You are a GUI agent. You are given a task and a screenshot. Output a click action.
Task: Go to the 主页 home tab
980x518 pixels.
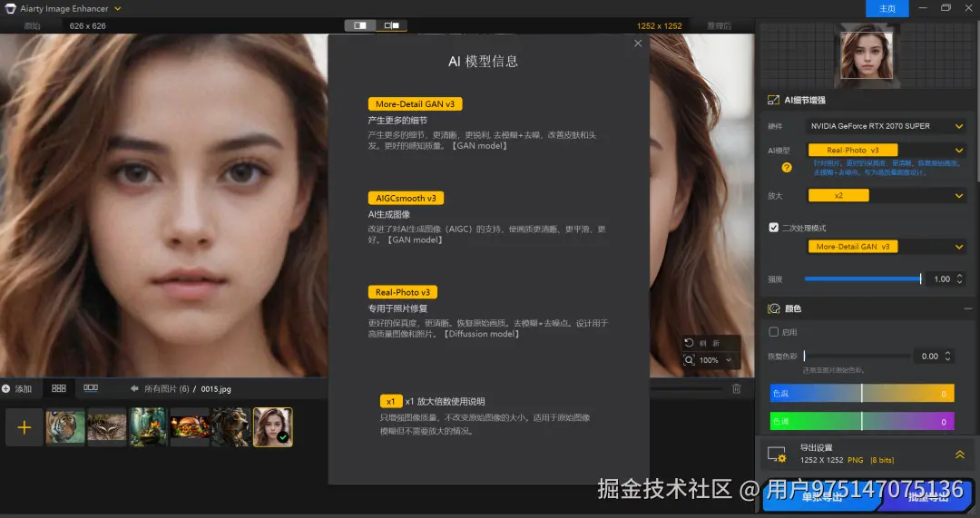click(x=887, y=9)
